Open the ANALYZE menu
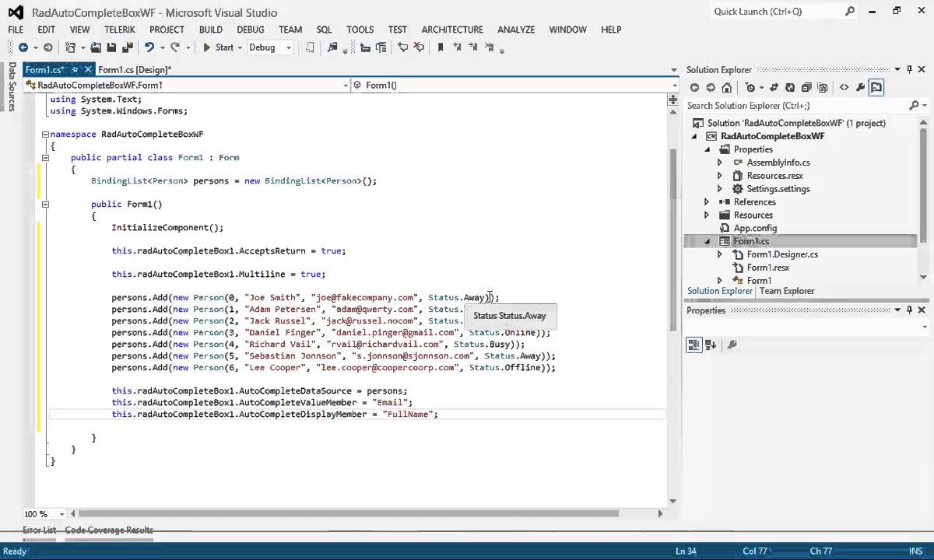 pos(516,30)
